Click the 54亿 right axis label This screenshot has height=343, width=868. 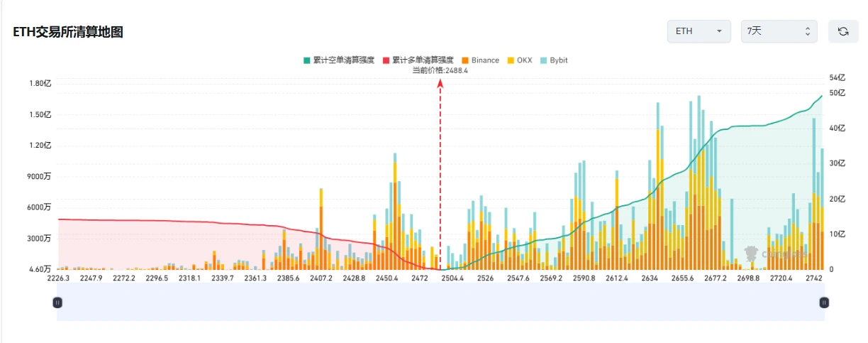point(837,77)
